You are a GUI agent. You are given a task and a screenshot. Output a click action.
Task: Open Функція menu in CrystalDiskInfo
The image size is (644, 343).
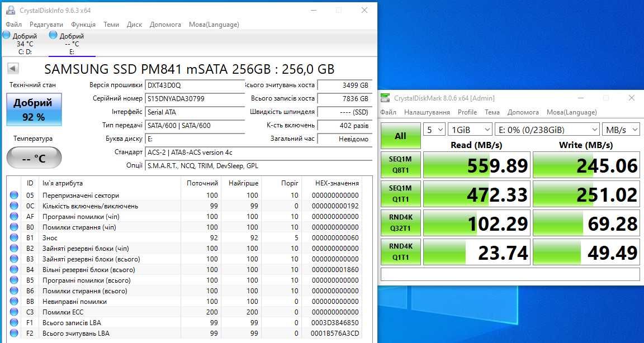coord(83,25)
